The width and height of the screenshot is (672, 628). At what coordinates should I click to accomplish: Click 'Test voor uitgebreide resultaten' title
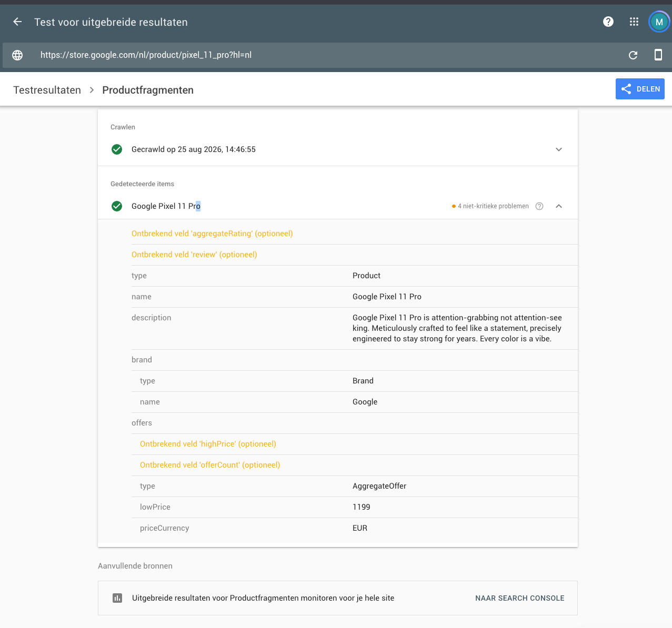click(111, 22)
